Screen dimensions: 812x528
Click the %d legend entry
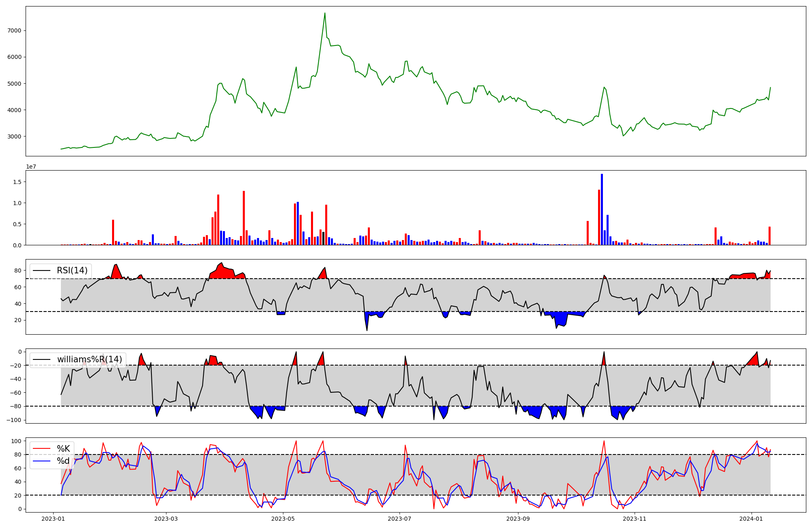coord(63,461)
